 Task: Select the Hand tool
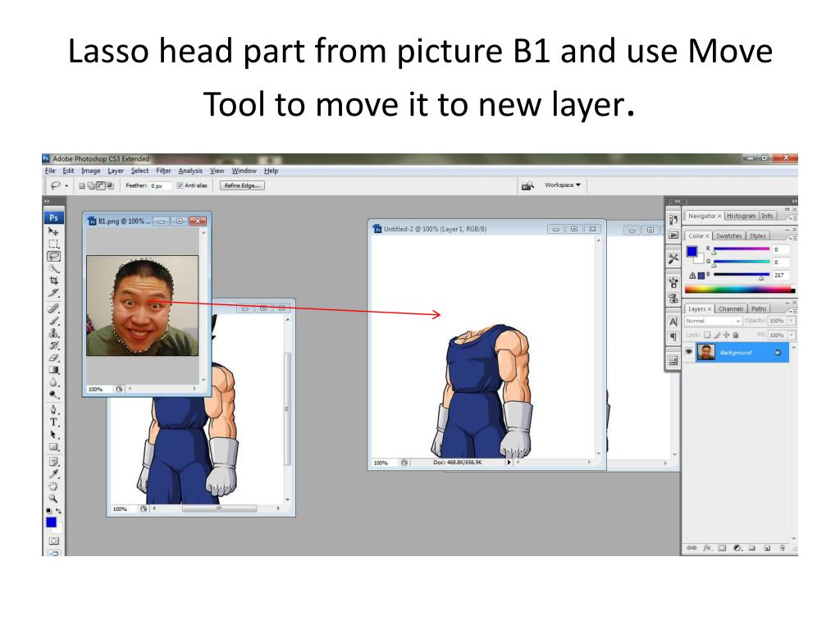(x=53, y=486)
